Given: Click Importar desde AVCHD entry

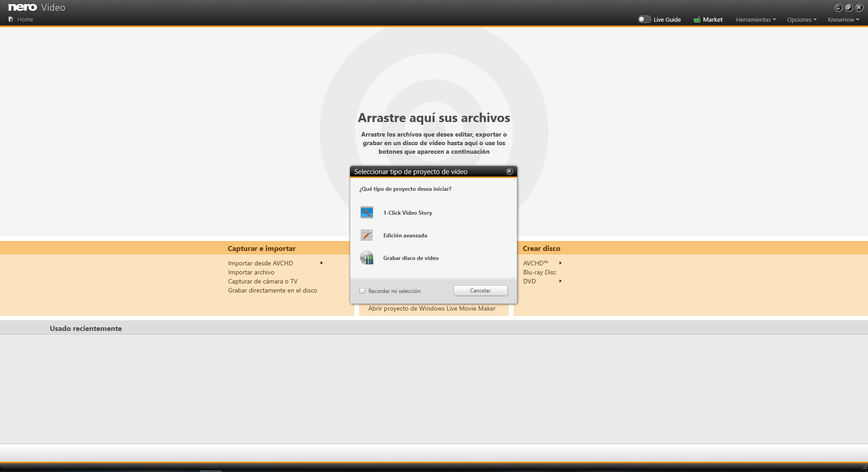Looking at the screenshot, I should click(260, 263).
